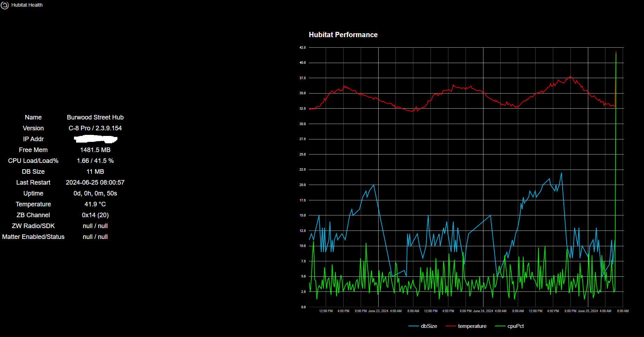This screenshot has height=337, width=644.
Task: Click the June 25, 2024 x-axis label
Action: coord(588,311)
